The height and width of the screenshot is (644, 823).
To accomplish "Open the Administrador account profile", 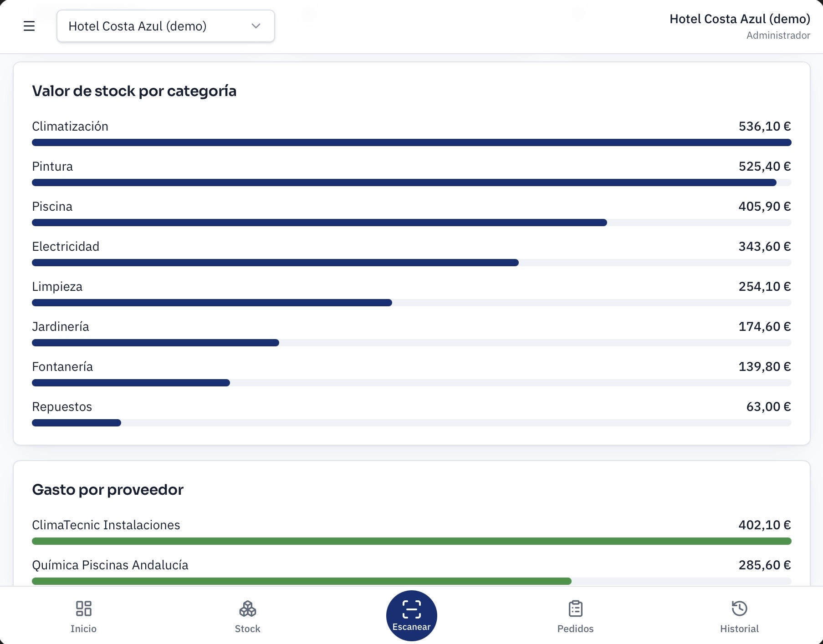I will pos(740,26).
